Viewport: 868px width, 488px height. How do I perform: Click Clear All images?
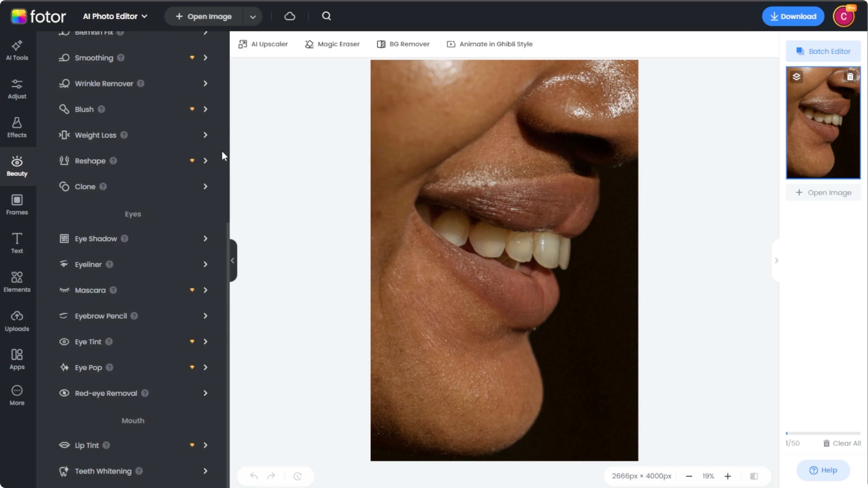tap(842, 443)
